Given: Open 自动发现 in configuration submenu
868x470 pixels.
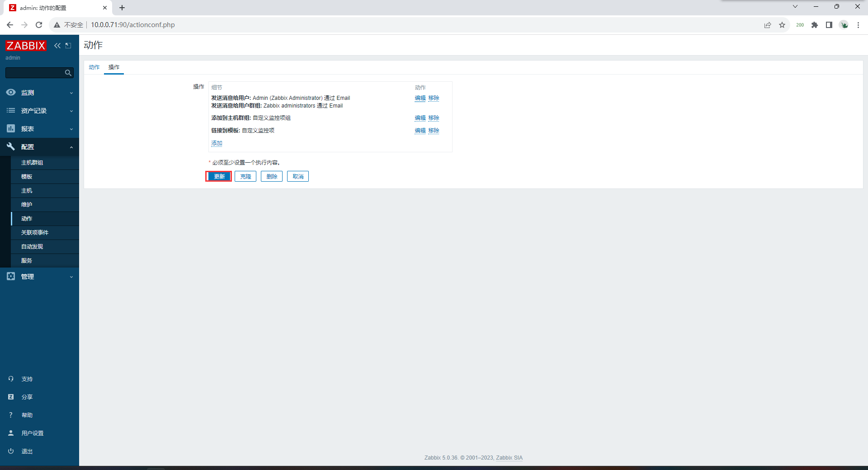Looking at the screenshot, I should (32, 247).
